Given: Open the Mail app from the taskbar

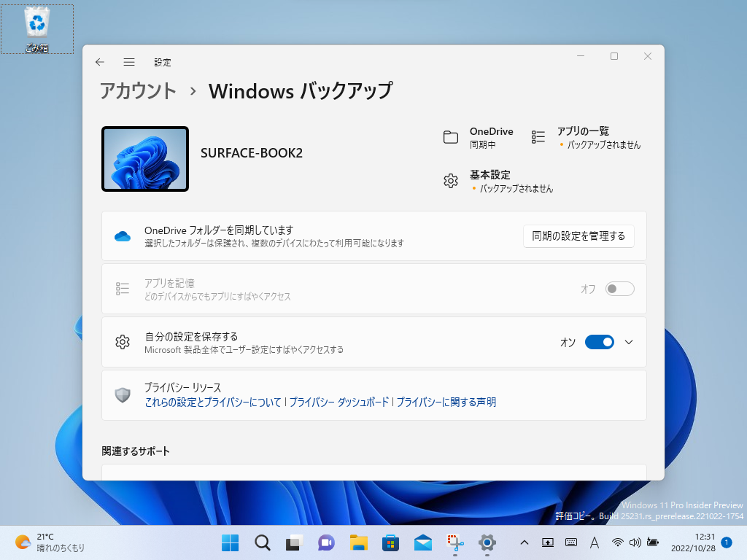Looking at the screenshot, I should (423, 542).
